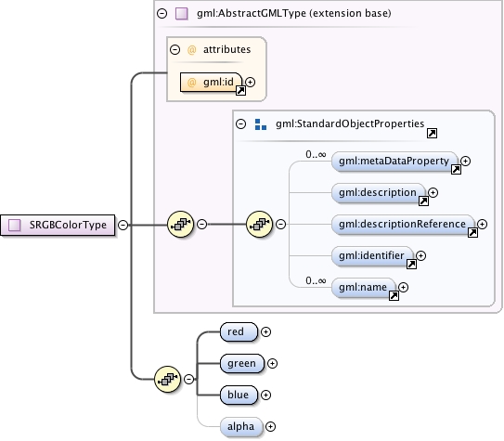Screen dimensions: 504x441
Task: Select the gml:descriptionReference element
Action: coord(403,224)
